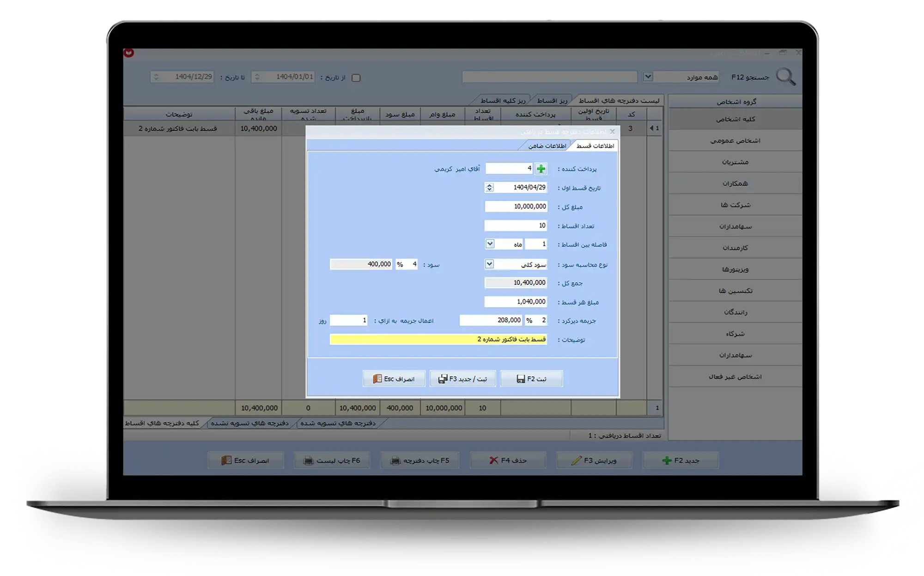Click the مبلغ کل amount field
Viewport: 924px width, 576px height.
[x=516, y=206]
